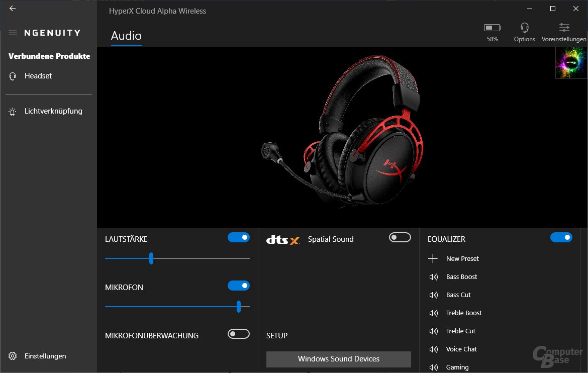The width and height of the screenshot is (588, 373).
Task: Enable Mikrofonüberwachung switch
Action: point(239,334)
